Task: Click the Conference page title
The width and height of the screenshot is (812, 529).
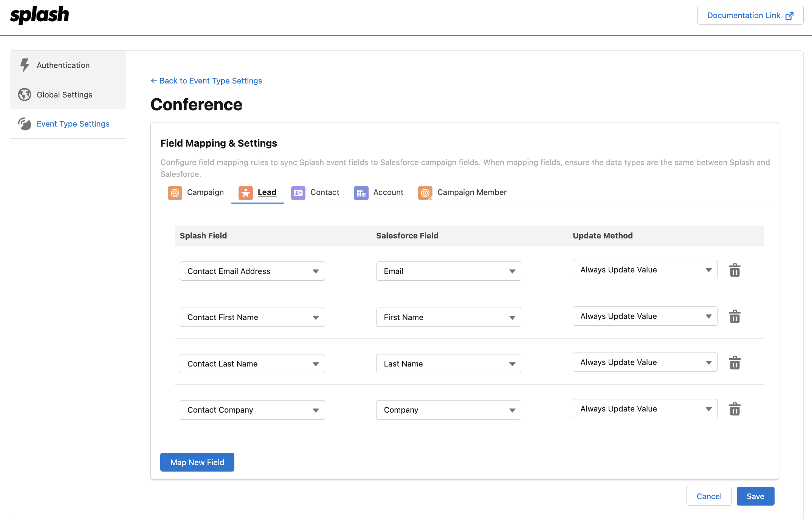Action: click(x=196, y=105)
